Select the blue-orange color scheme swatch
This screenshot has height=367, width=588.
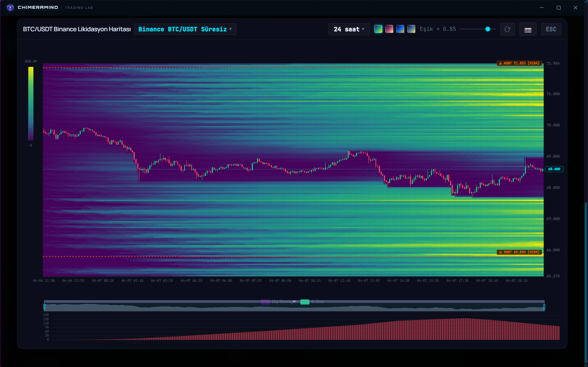point(400,29)
